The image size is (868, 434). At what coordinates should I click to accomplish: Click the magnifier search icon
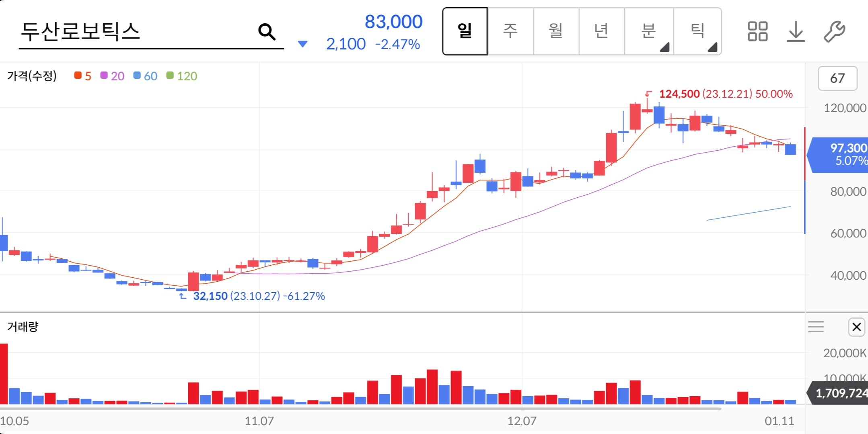point(267,32)
